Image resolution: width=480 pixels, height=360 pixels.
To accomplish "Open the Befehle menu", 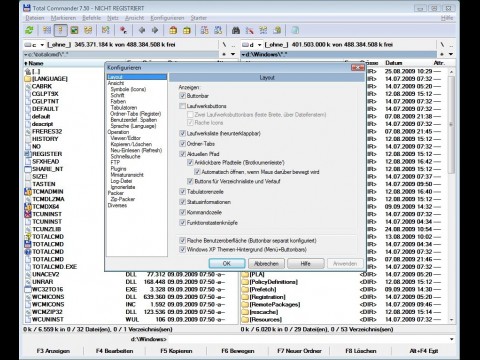I will point(91,18).
